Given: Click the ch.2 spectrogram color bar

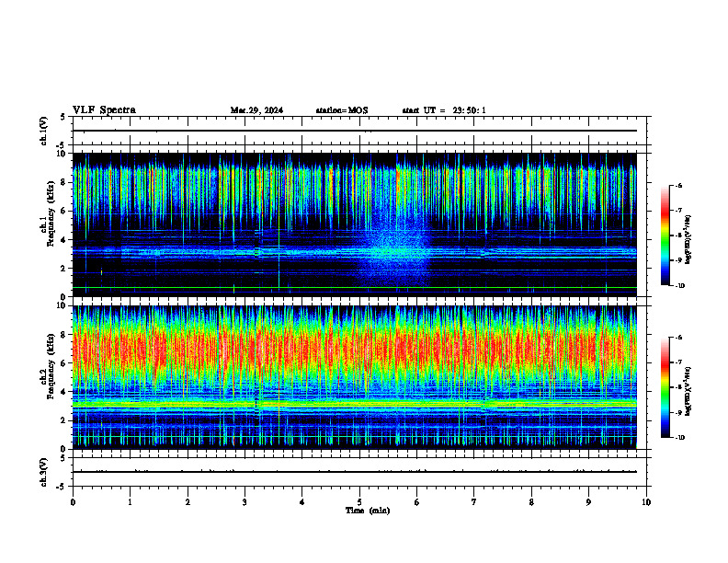Looking at the screenshot, I should coord(665,387).
